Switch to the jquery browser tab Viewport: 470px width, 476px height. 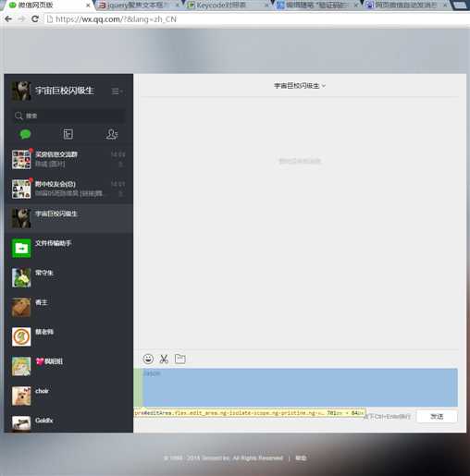[139, 6]
